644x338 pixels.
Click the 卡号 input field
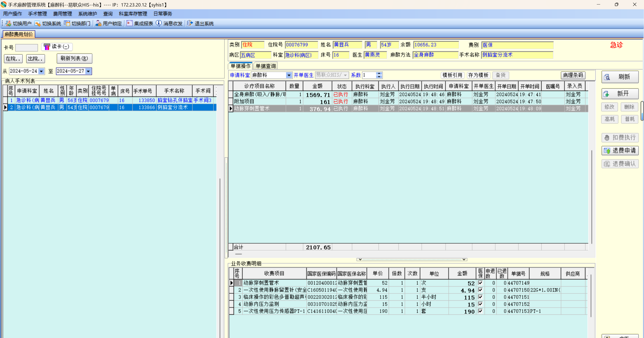(27, 47)
